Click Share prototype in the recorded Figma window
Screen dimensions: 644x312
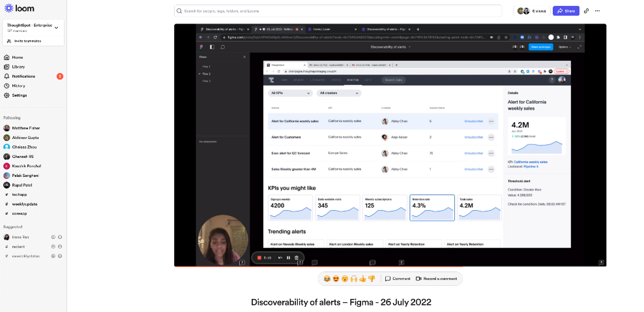pos(540,47)
